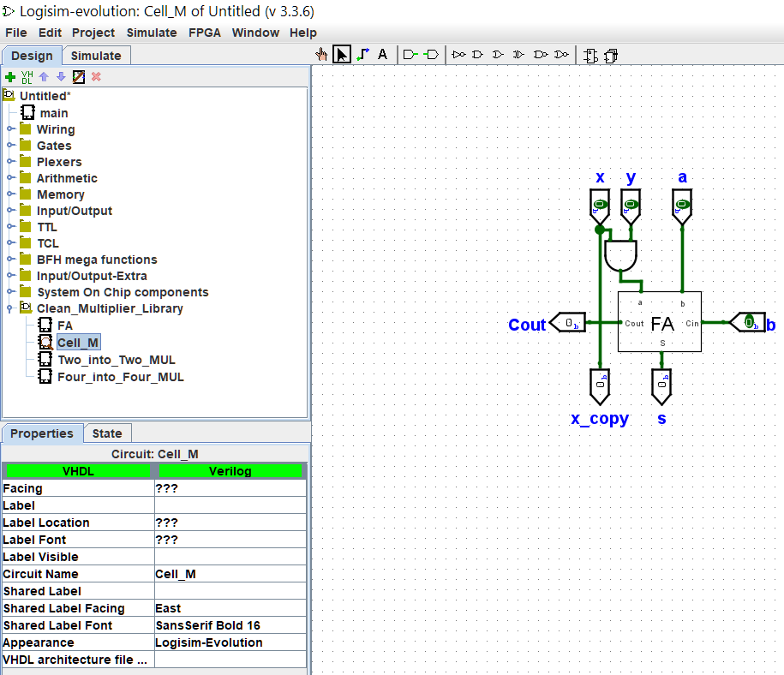Image resolution: width=784 pixels, height=675 pixels.
Task: Select the Edit tool arrow
Action: (x=342, y=54)
